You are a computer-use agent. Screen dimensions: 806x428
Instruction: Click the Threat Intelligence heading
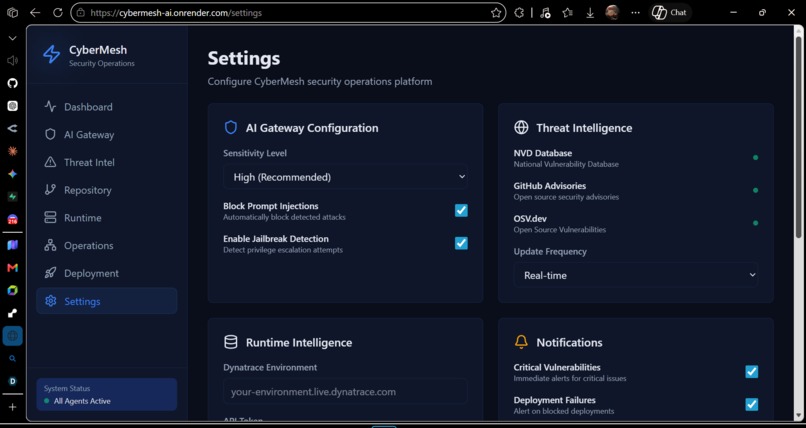[x=584, y=128]
